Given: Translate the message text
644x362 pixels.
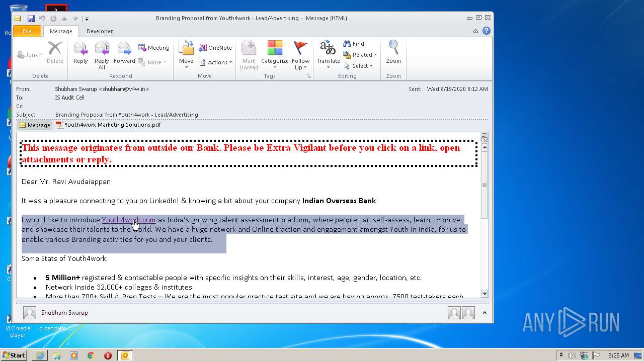Looking at the screenshot, I should tap(328, 55).
